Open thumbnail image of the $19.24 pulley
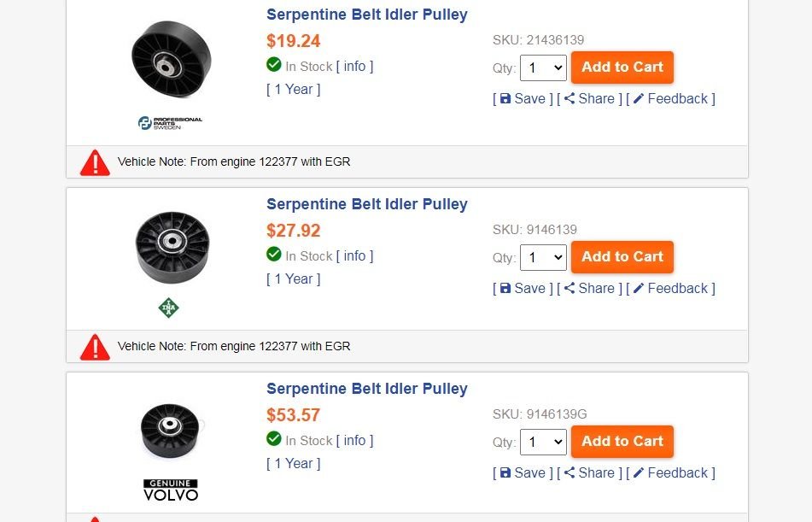 click(x=171, y=60)
